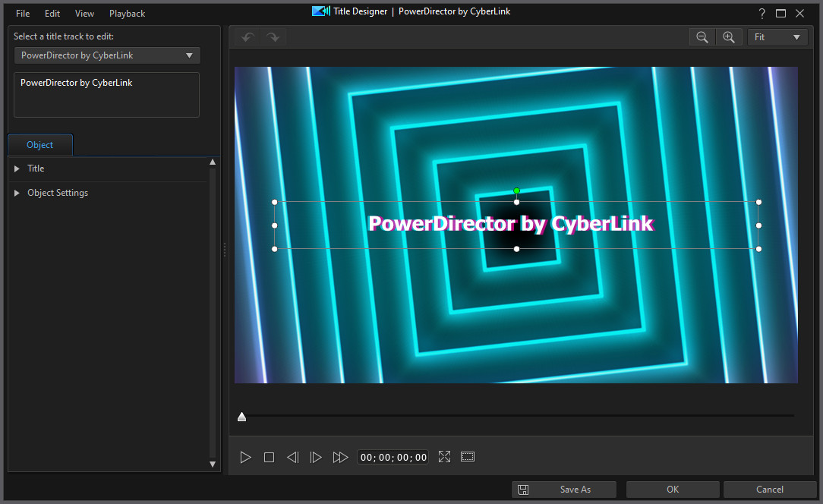Enter fullscreen preview mode

(444, 456)
